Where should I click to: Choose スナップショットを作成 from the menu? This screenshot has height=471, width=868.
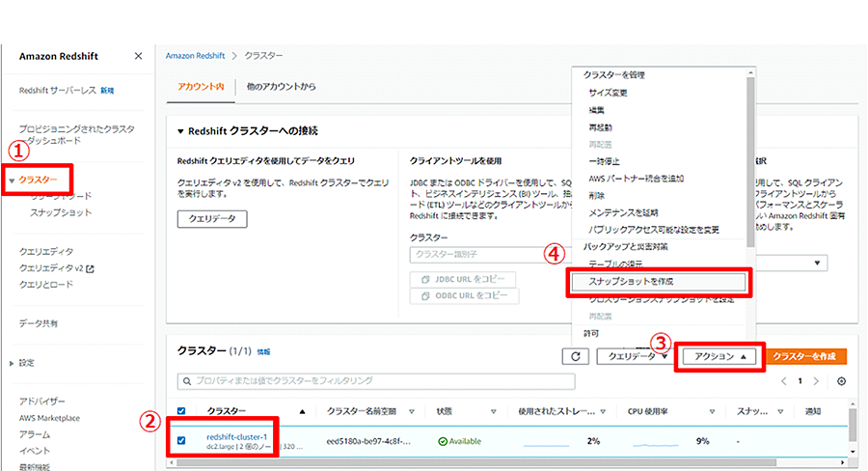659,282
